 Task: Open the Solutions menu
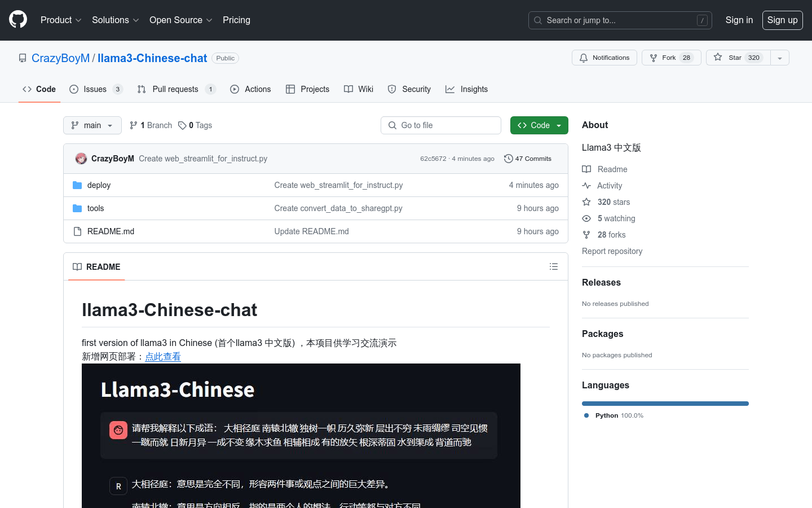pyautogui.click(x=115, y=20)
